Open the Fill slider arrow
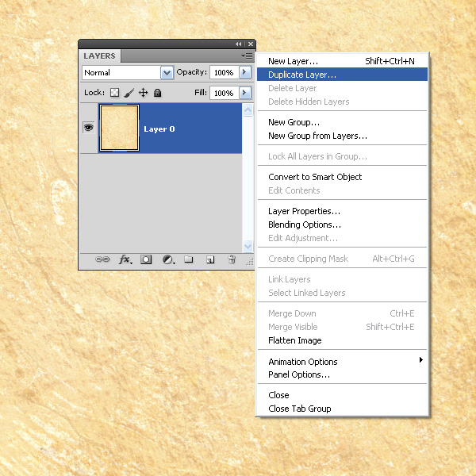The width and height of the screenshot is (476, 476). 245,93
